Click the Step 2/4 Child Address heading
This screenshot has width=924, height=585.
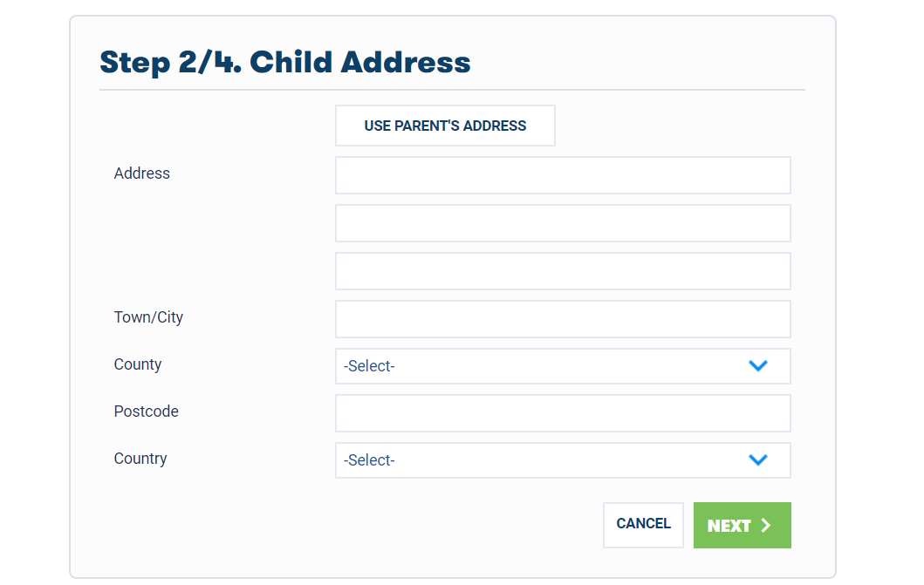pos(285,63)
